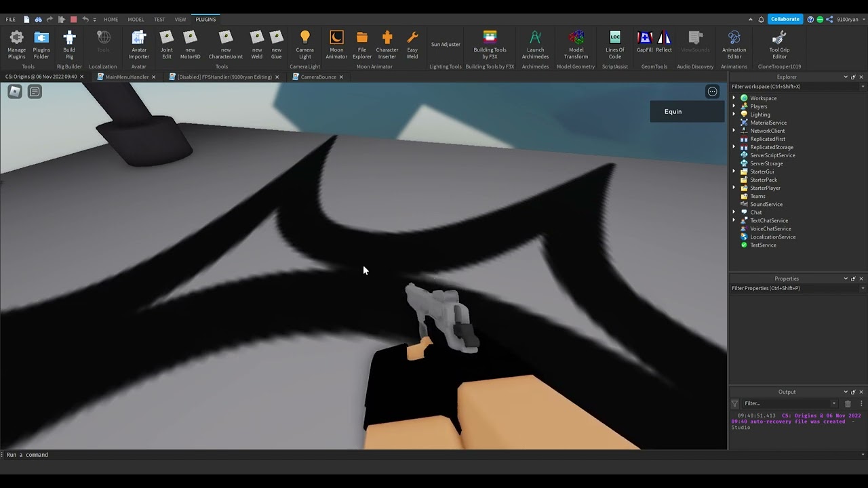Open the CameraBounce script tab
The height and width of the screenshot is (488, 868).
pos(318,77)
